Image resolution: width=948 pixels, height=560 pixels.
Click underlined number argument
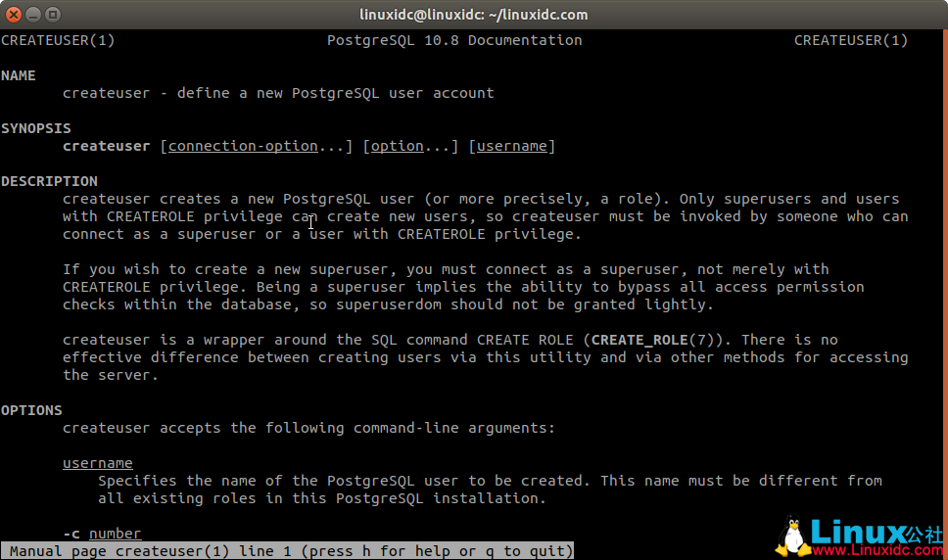(x=115, y=534)
